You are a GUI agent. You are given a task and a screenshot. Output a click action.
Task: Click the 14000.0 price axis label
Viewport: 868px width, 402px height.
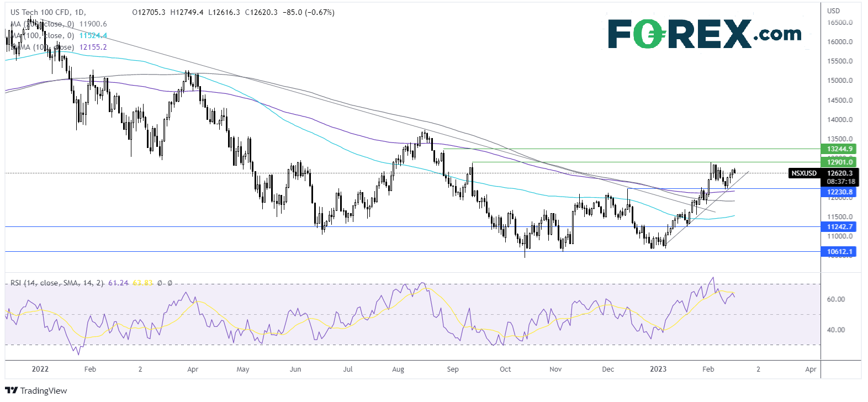[839, 120]
